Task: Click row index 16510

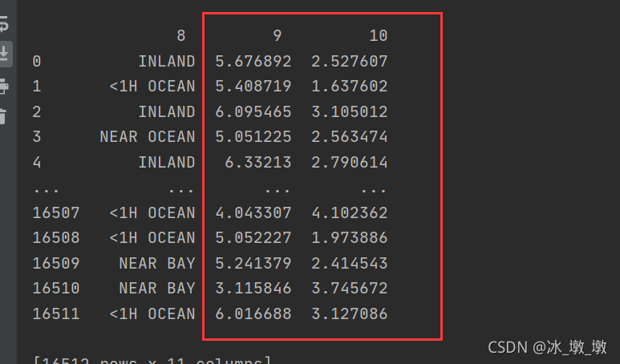Action: click(x=56, y=288)
